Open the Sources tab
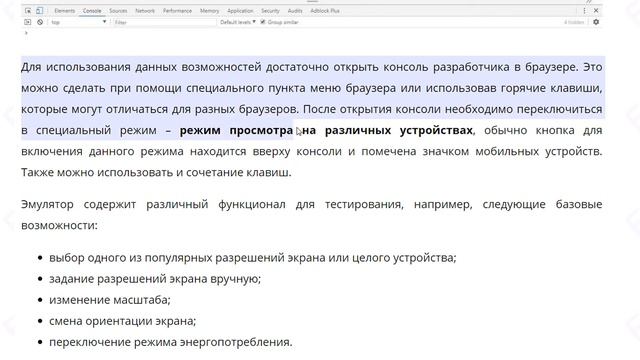The image size is (640, 360). 118,11
